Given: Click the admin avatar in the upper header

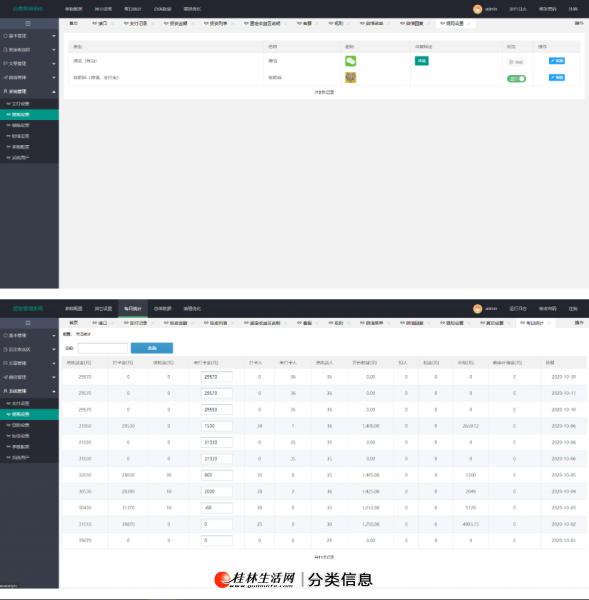Looking at the screenshot, I should tap(477, 9).
